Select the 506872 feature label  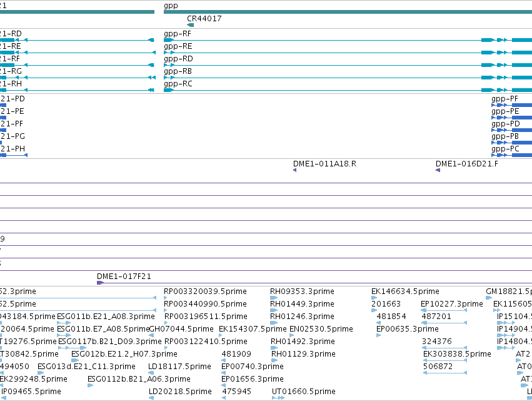[438, 367]
